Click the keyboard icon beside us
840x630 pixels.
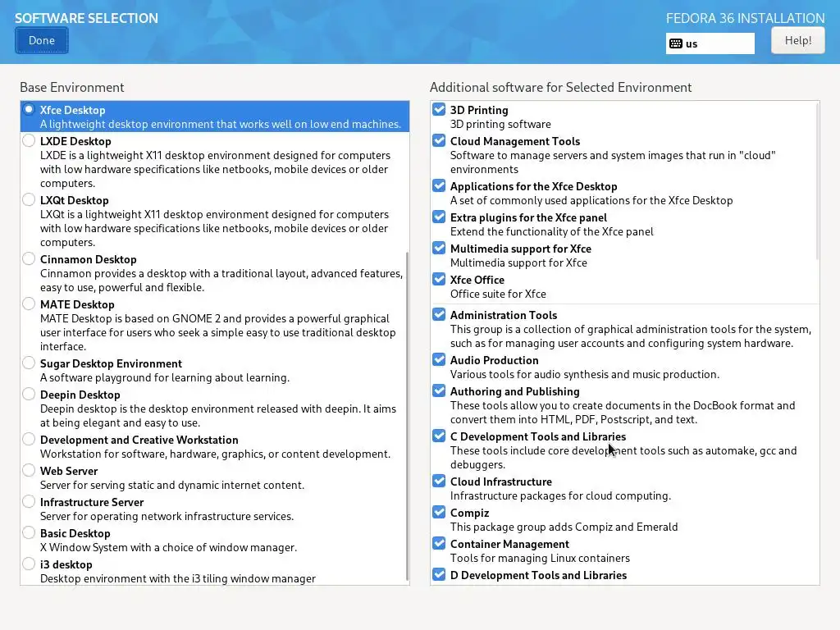(676, 43)
